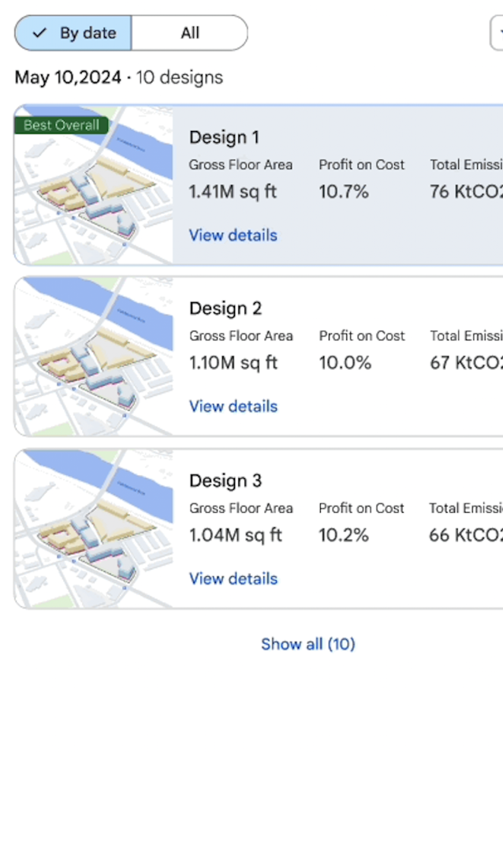
Task: Click the May 10, 2024 date heading
Action: [x=68, y=77]
